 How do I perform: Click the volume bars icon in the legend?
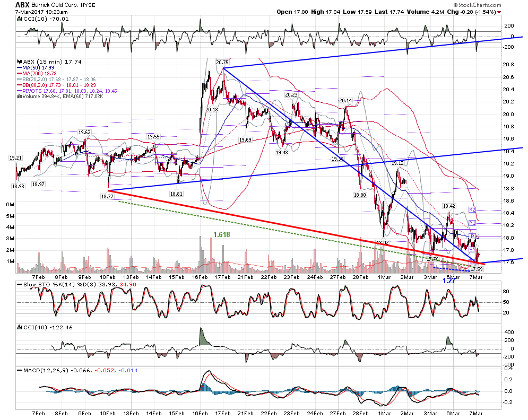tap(20, 97)
